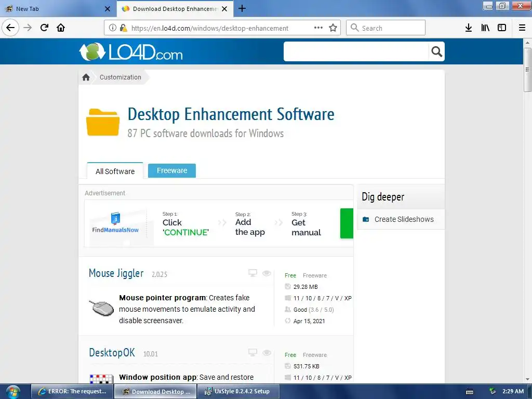
Task: Click the padlock connection icon
Action: coord(123,28)
